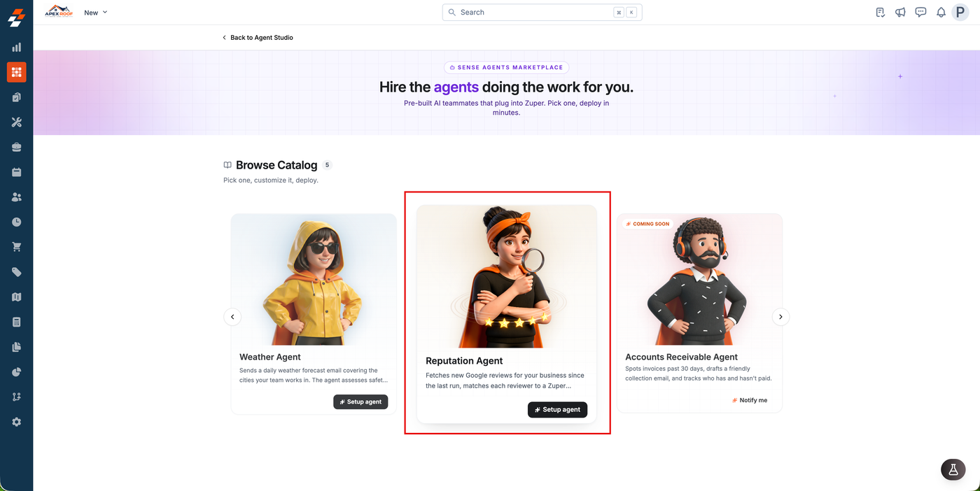Screen dimensions: 980x491
Task: Select the Weather Agent character image
Action: point(314,280)
